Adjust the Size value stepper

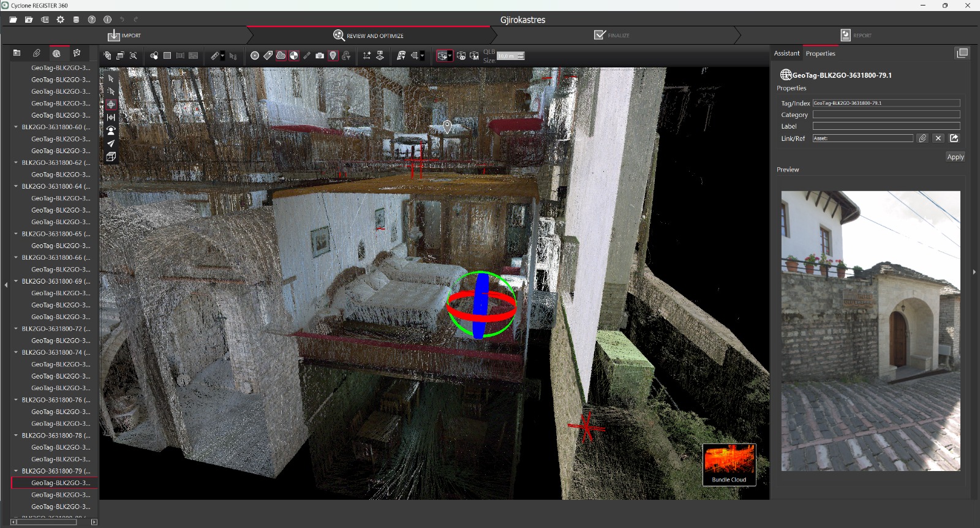(x=521, y=56)
